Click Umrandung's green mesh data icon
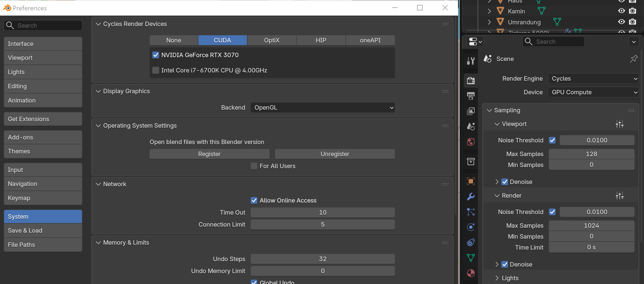 point(557,22)
